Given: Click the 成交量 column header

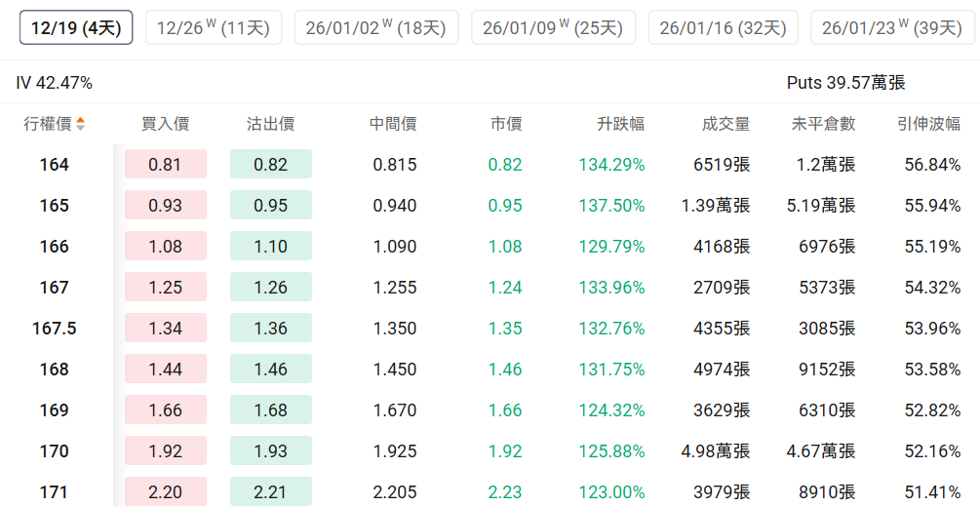Looking at the screenshot, I should tap(725, 124).
